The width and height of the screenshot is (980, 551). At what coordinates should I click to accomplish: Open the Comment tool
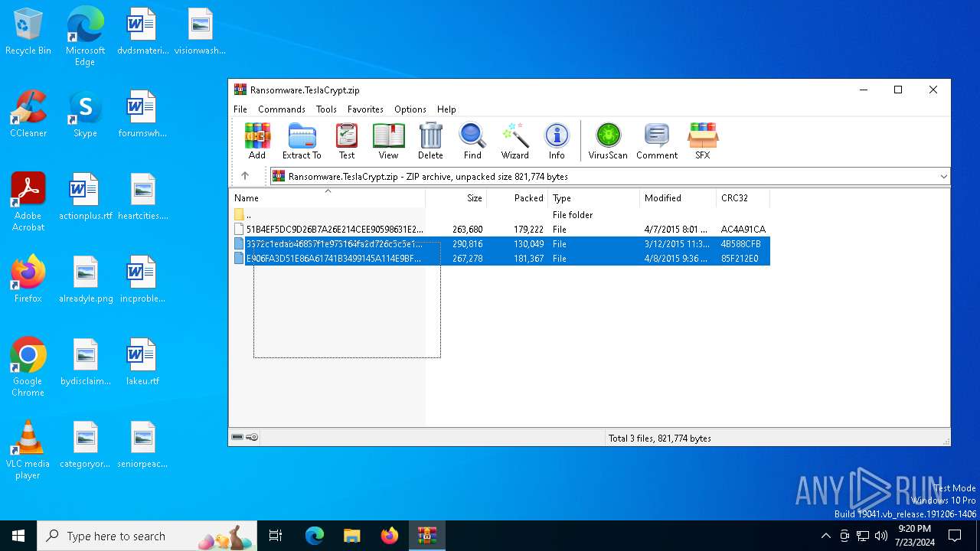pos(657,141)
